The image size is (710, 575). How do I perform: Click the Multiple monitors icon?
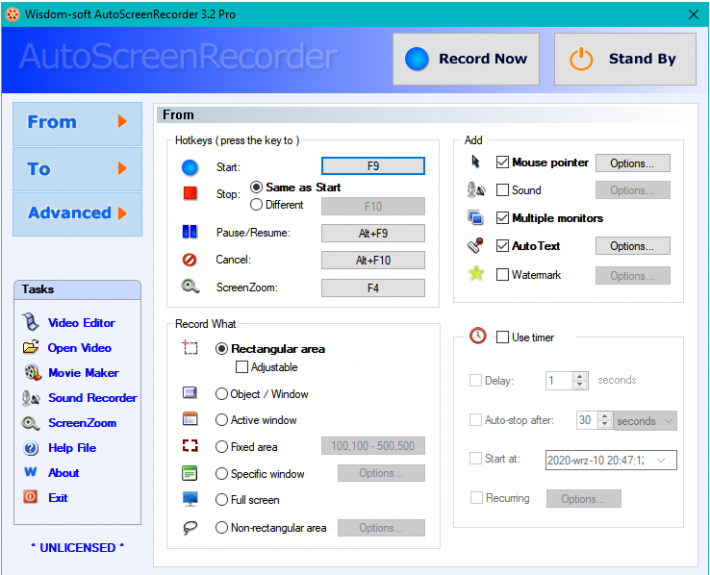click(475, 218)
